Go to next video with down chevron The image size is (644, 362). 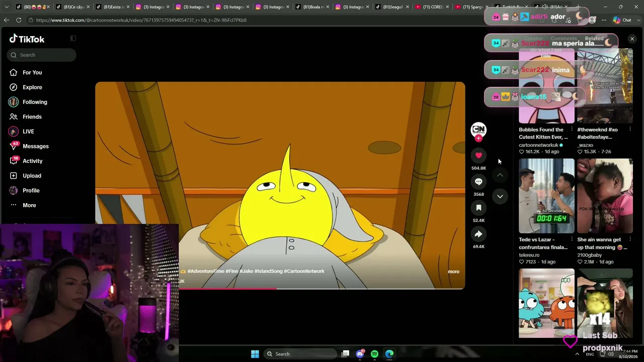500,197
